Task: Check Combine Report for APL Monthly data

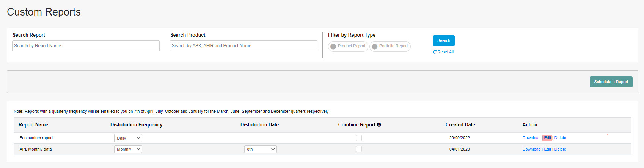Action: click(x=359, y=149)
